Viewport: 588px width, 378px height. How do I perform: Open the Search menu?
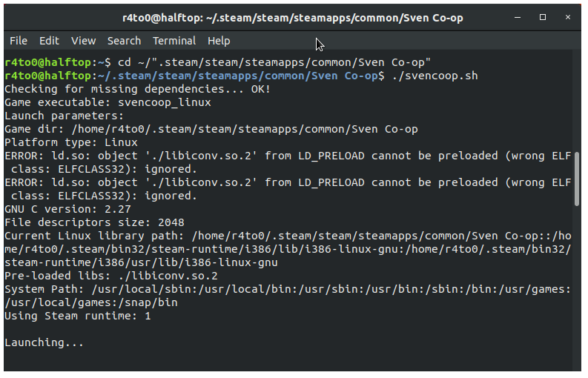(x=124, y=41)
